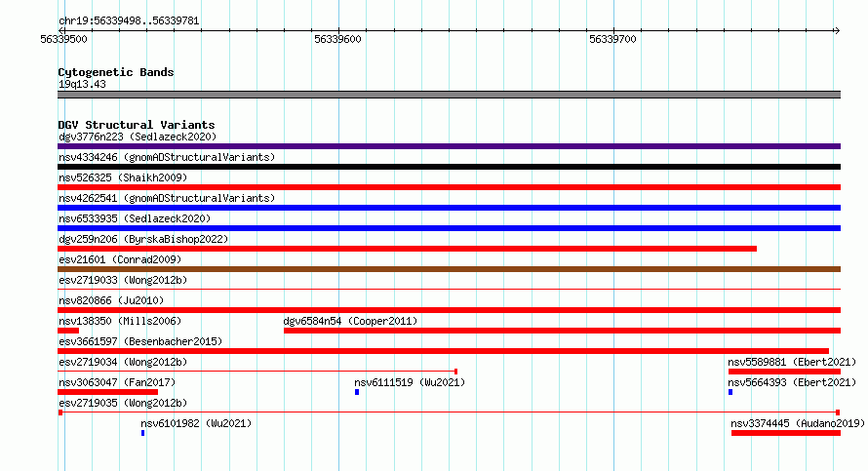Click the red nsv5589881 variant bar
868x471 pixels.
click(784, 372)
